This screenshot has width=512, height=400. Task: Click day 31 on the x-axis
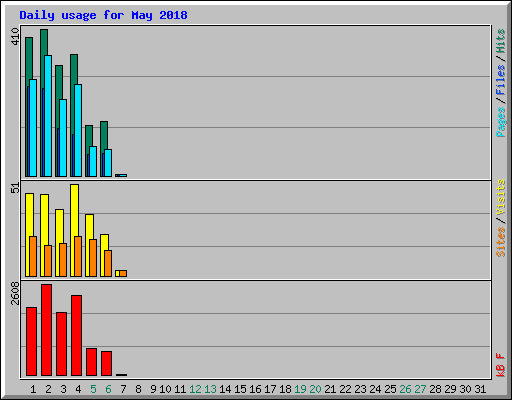(x=480, y=389)
